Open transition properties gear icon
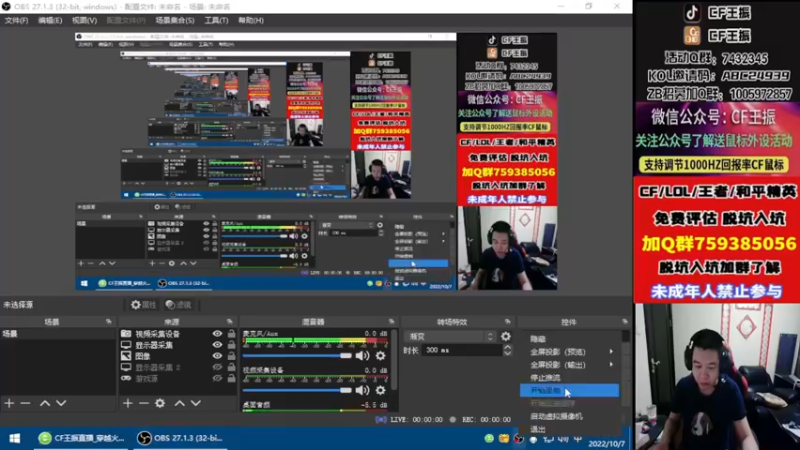 tap(506, 336)
